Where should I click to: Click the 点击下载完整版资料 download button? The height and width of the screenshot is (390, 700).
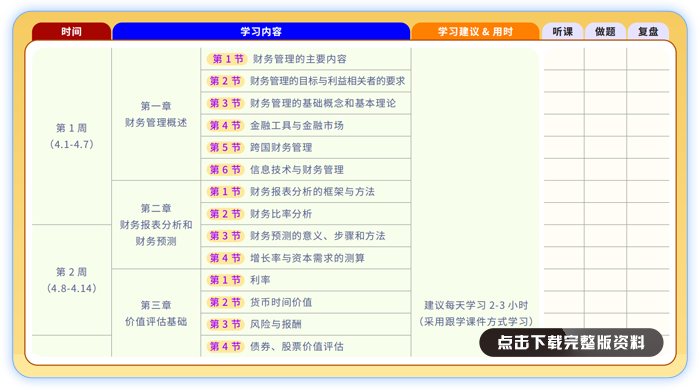[x=571, y=342]
